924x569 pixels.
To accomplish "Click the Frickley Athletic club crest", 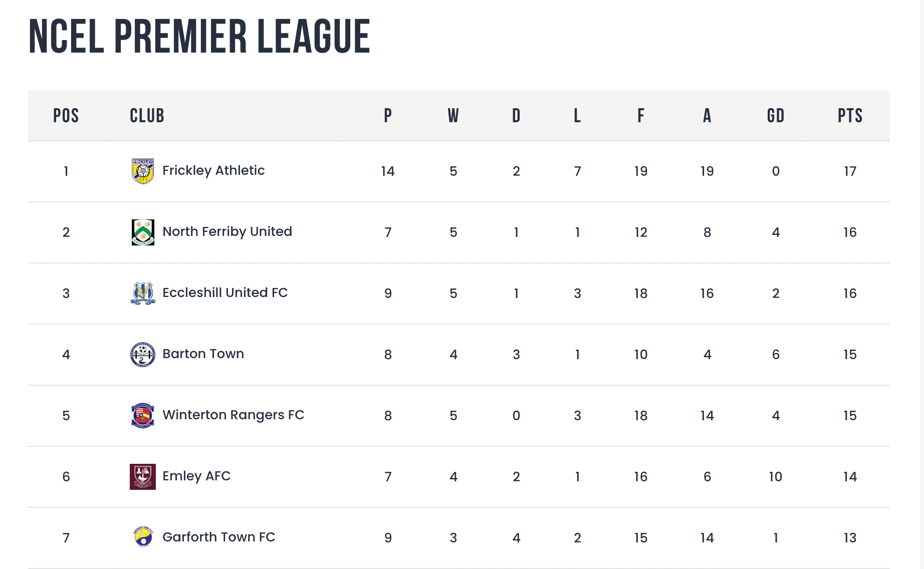I will [x=143, y=171].
